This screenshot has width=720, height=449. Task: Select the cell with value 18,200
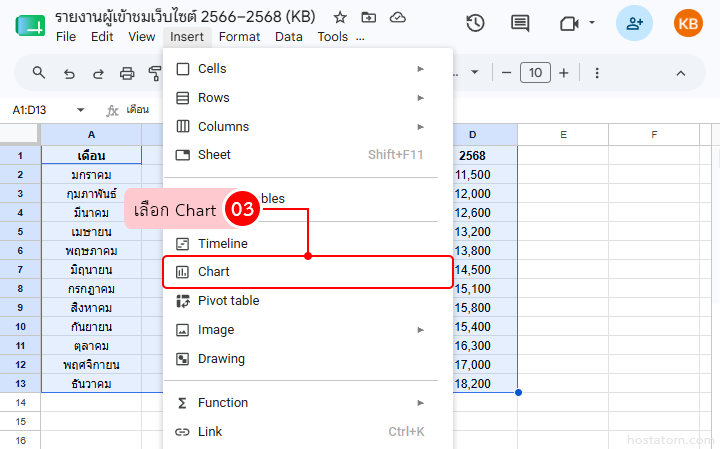pos(485,384)
